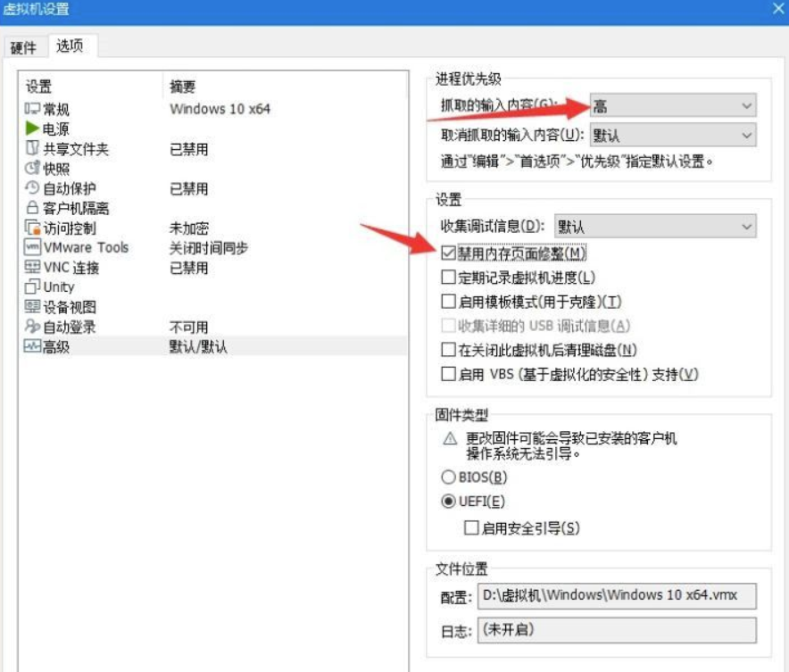Screen dimensions: 789x672
Task: Select the VMware Tools settings row
Action: click(214, 247)
